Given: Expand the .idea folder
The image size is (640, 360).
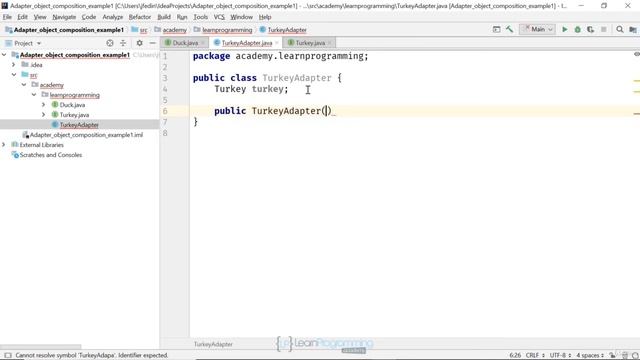Looking at the screenshot, I should tap(14, 64).
